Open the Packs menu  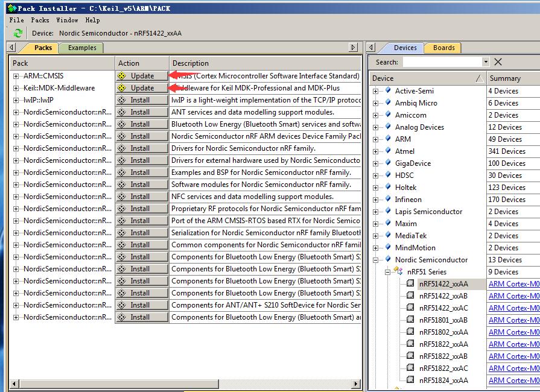(x=40, y=20)
